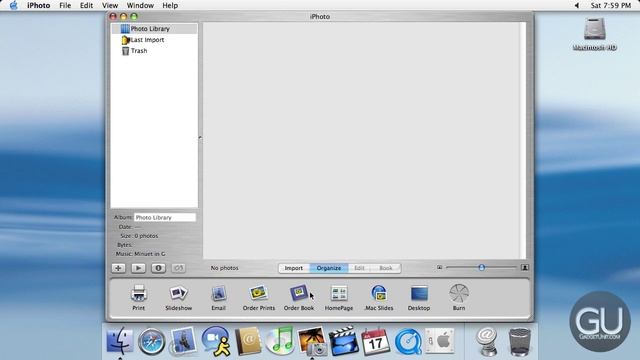Click the source pane resize handle
The height and width of the screenshot is (360, 640).
point(200,138)
